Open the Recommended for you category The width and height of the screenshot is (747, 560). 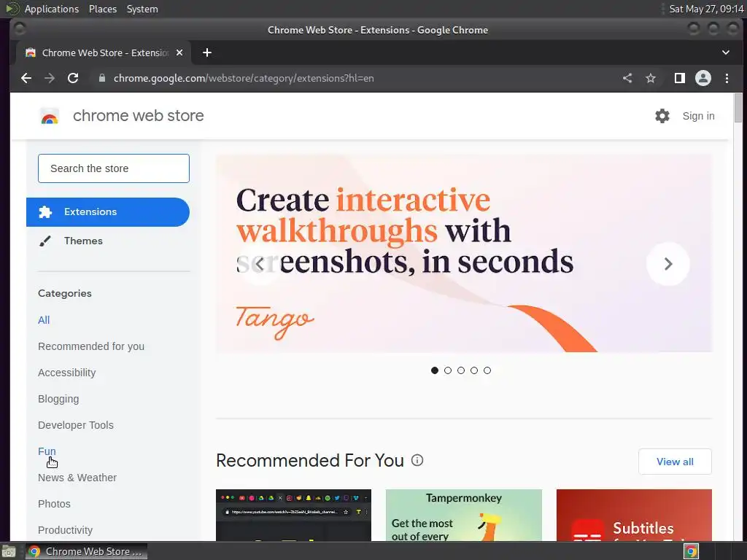[91, 346]
